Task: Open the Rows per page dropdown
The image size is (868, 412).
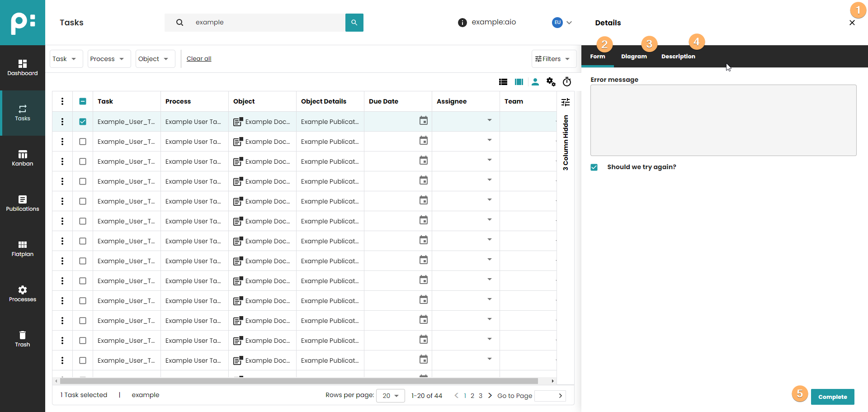Action: 390,396
